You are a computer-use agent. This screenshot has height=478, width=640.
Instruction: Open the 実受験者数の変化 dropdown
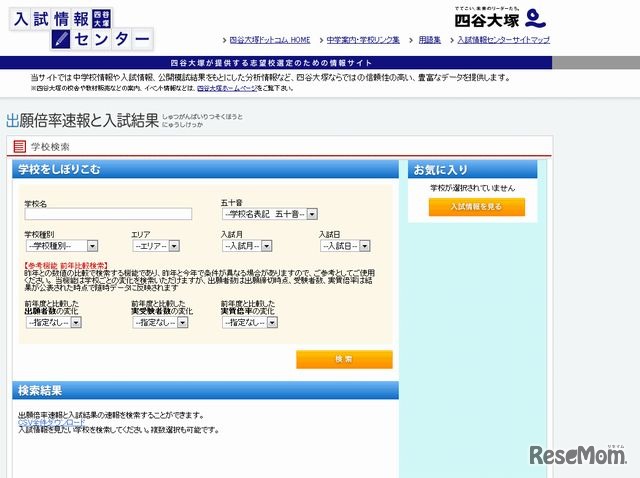160,322
